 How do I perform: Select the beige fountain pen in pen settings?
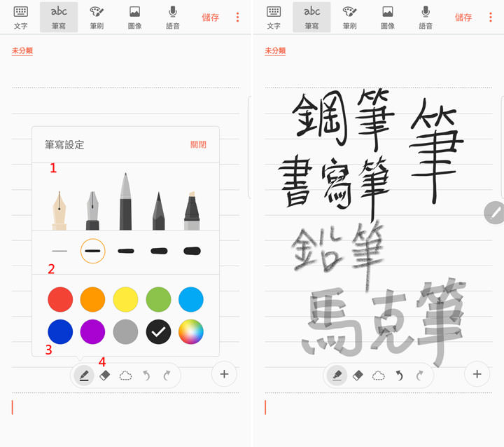tap(59, 210)
